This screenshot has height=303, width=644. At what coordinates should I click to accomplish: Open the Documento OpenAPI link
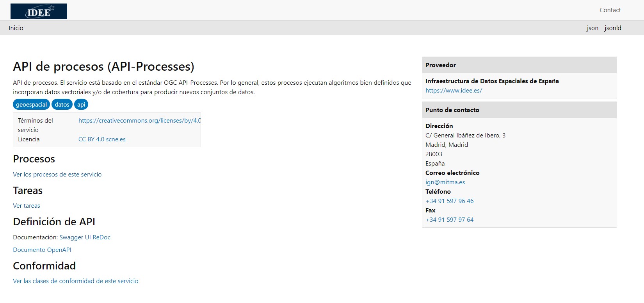point(42,250)
